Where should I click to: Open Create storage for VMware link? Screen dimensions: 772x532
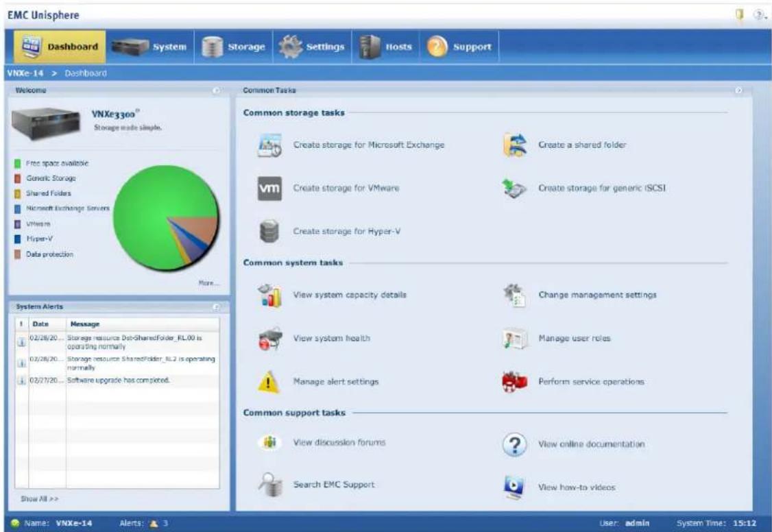tap(346, 189)
